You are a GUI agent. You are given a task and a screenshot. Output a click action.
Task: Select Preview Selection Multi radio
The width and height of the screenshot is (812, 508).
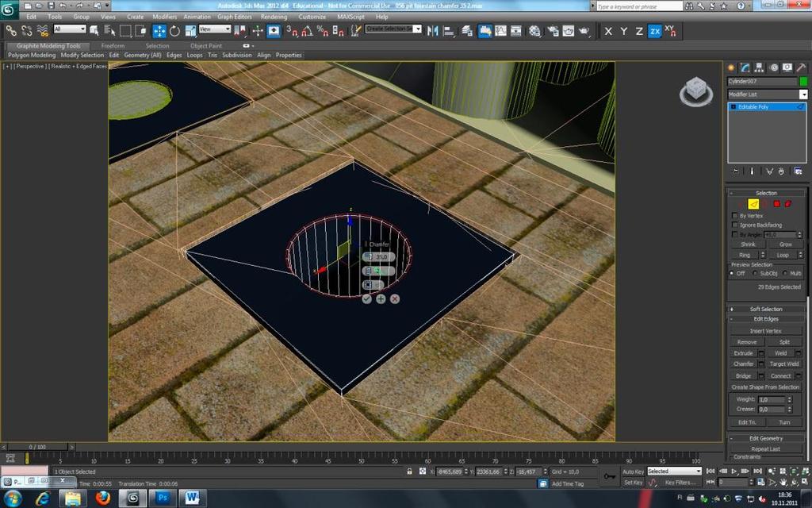[785, 273]
